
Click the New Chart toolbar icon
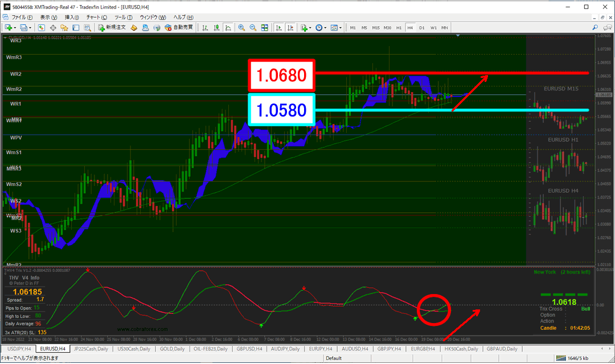(8, 27)
